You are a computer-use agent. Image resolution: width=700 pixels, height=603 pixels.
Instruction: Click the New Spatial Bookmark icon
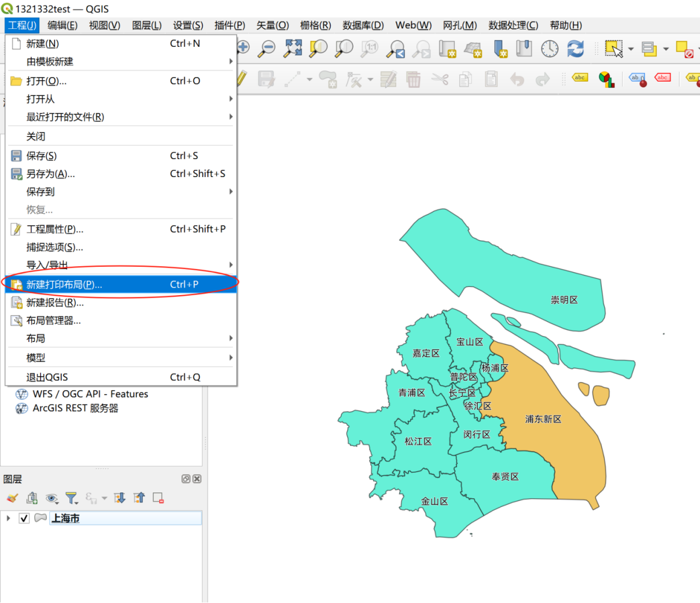coord(500,49)
